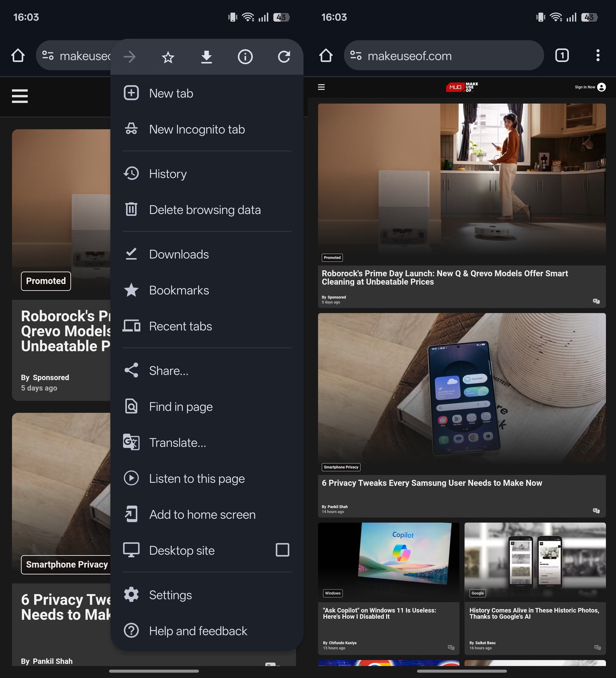Choose Delete browsing data
Screen dimensions: 616x678
(207, 210)
